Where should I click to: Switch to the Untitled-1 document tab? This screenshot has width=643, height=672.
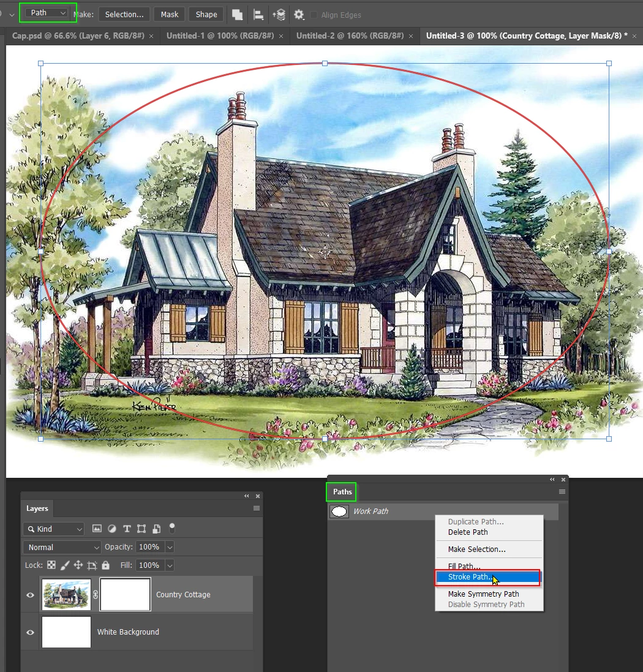[220, 36]
